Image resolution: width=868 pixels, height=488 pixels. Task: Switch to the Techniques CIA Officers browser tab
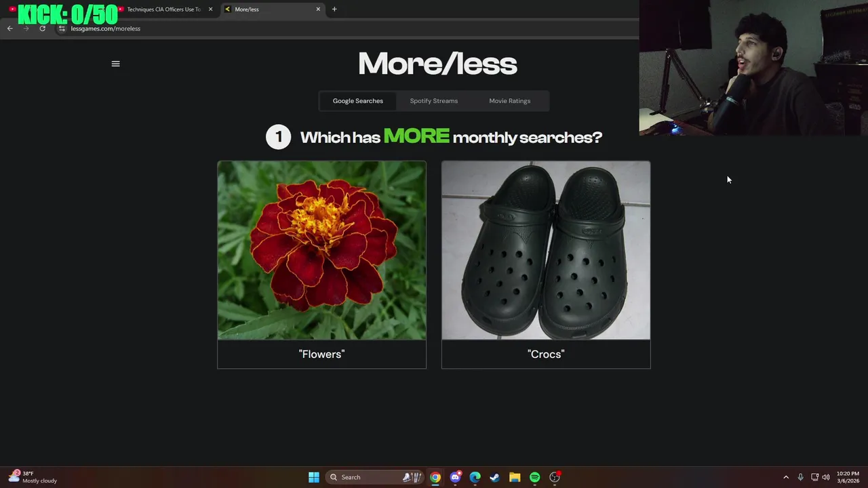(163, 9)
